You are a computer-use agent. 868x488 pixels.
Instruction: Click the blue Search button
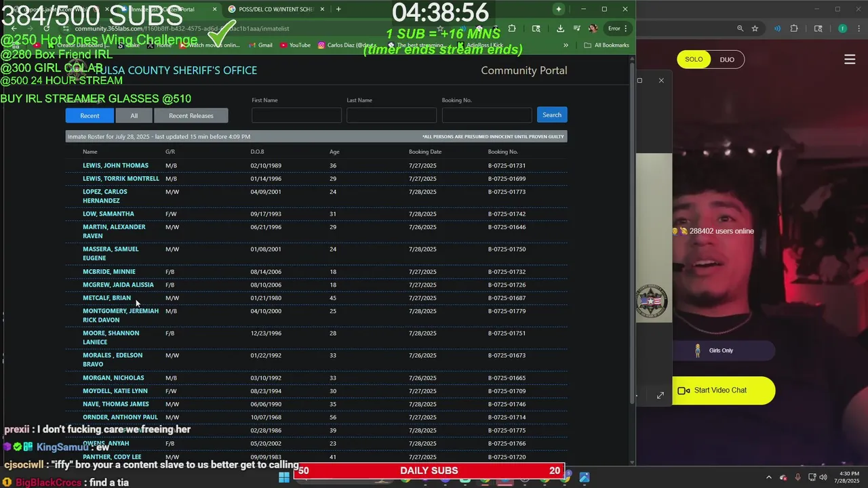(552, 115)
